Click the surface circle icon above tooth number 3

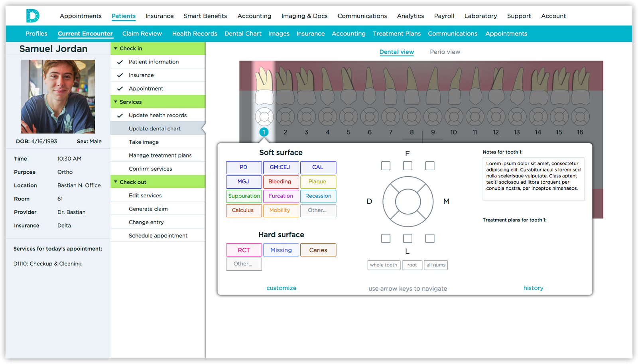[x=306, y=117]
